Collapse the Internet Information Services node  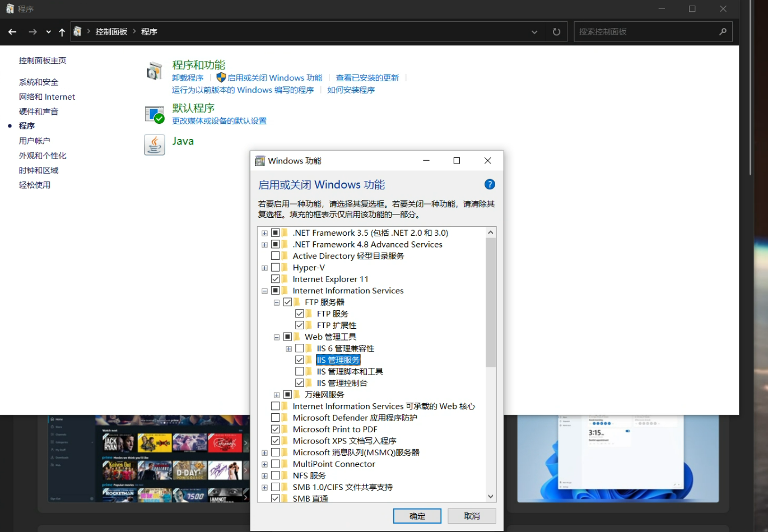coord(264,291)
